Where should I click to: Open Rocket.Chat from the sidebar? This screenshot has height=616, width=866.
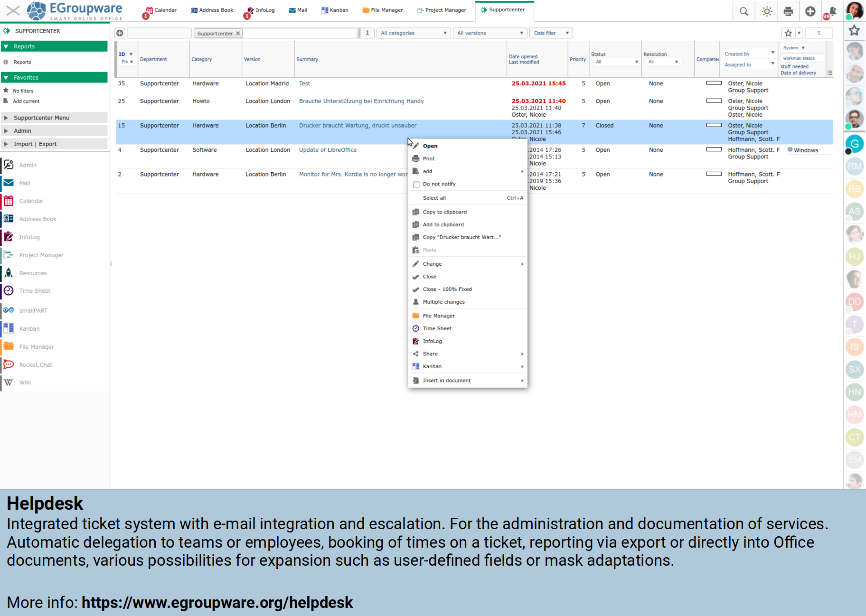click(36, 364)
